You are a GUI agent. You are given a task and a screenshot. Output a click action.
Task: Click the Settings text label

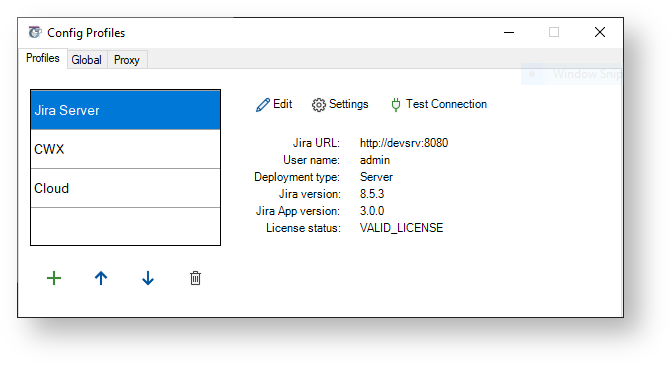click(348, 104)
